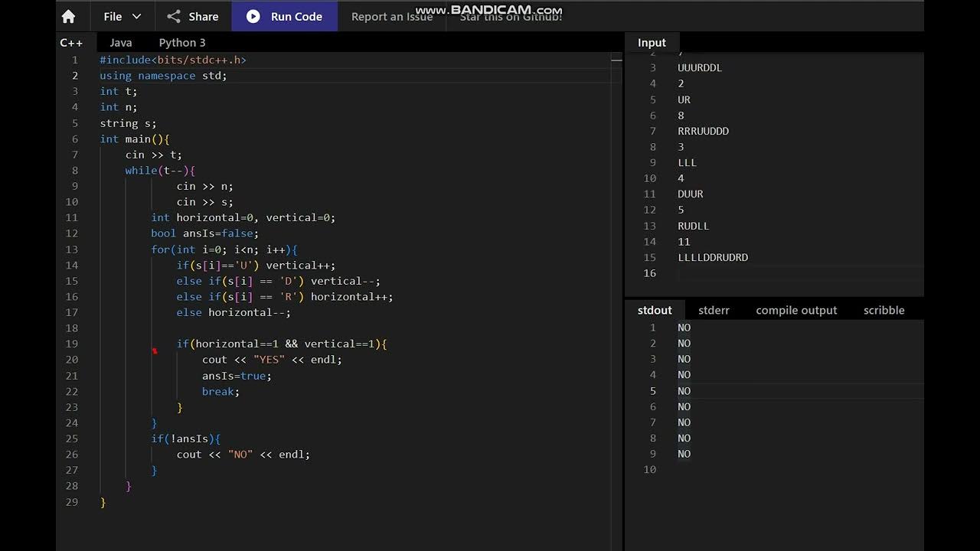This screenshot has height=551, width=980.
Task: Click input value RUDLL
Action: click(x=693, y=227)
